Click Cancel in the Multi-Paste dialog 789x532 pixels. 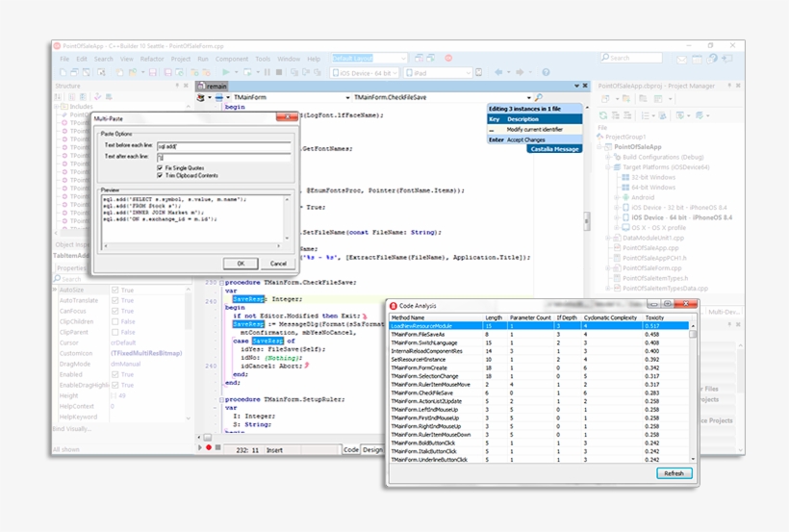278,264
